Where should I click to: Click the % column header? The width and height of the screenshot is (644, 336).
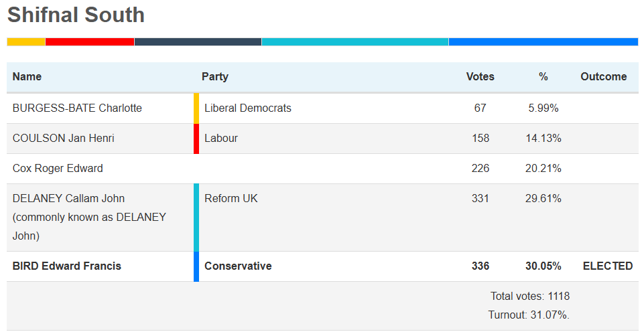click(543, 76)
